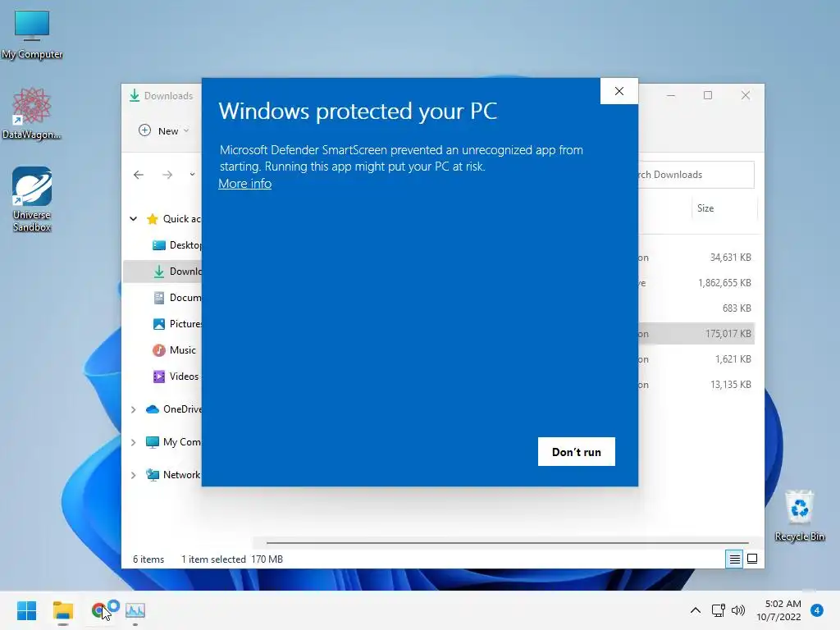Open My Computer desktop icon
This screenshot has height=630, width=840.
click(32, 34)
